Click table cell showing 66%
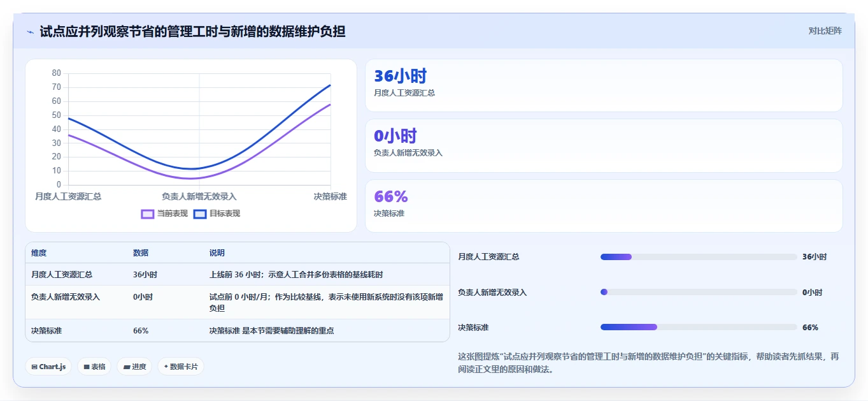 (141, 331)
